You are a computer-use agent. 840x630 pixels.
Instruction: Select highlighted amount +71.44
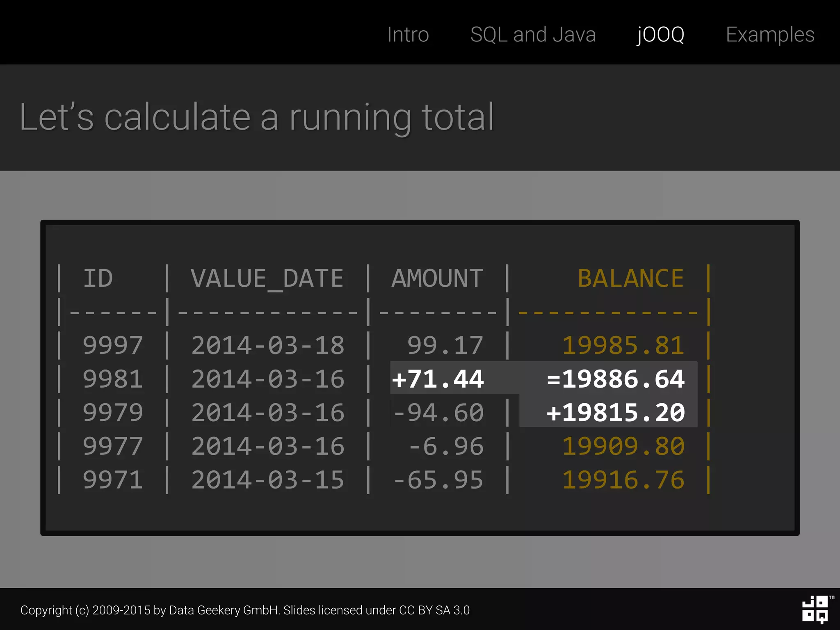coord(438,379)
